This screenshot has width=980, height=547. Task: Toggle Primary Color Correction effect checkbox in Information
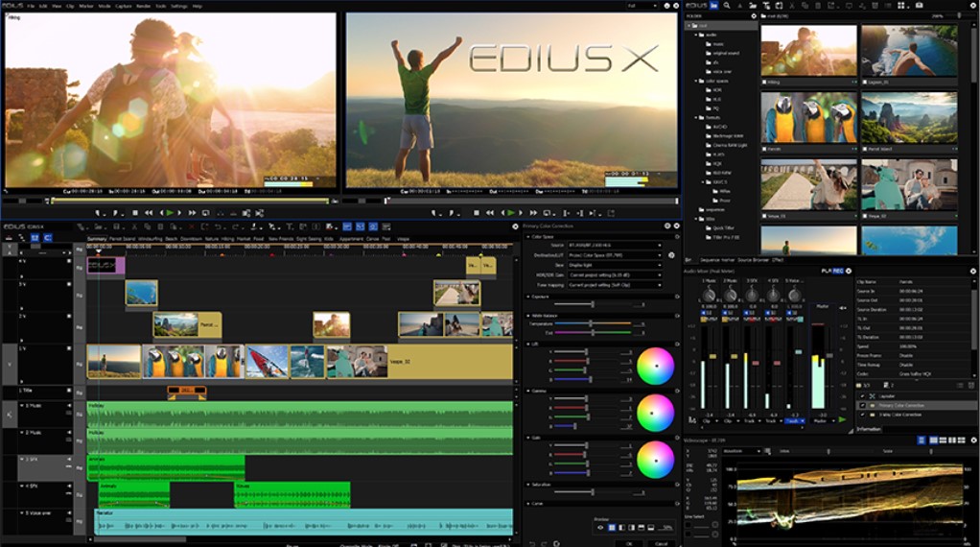[862, 405]
